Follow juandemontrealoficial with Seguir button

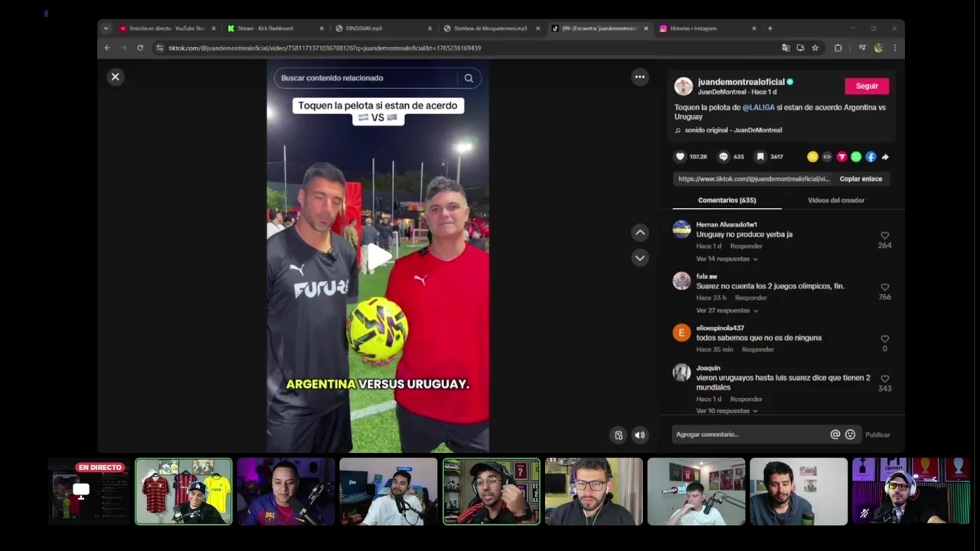coord(867,86)
